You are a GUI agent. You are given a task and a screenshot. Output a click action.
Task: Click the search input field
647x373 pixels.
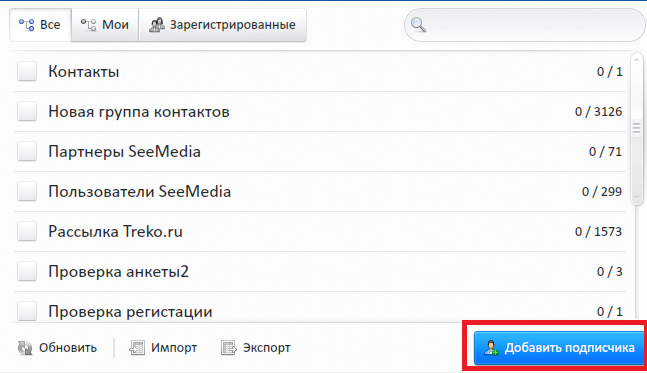[x=525, y=25]
